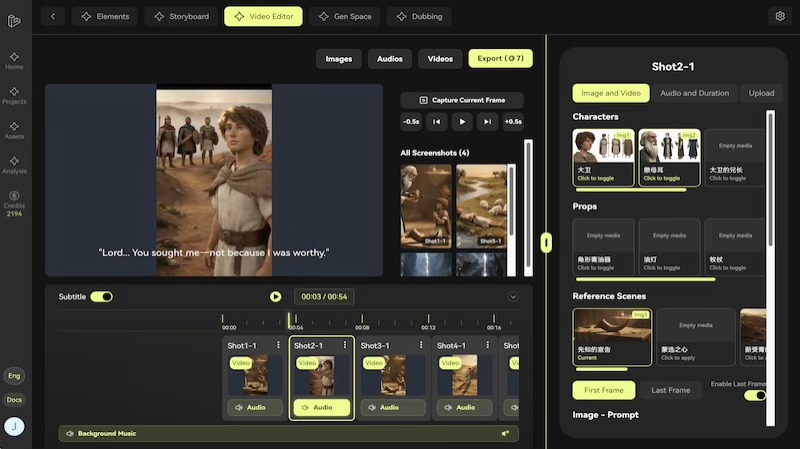Select the Upload tab

(761, 93)
